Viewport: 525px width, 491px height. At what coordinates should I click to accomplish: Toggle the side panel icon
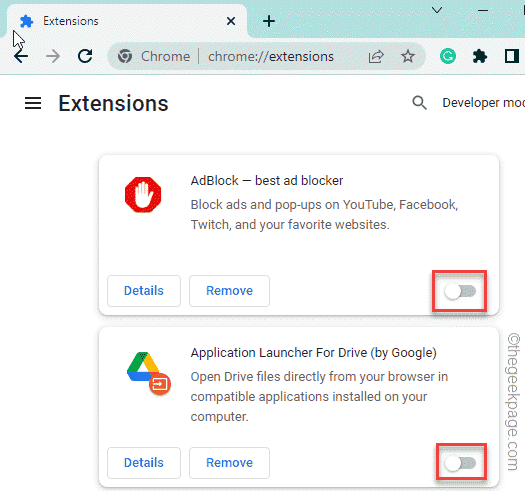point(512,56)
